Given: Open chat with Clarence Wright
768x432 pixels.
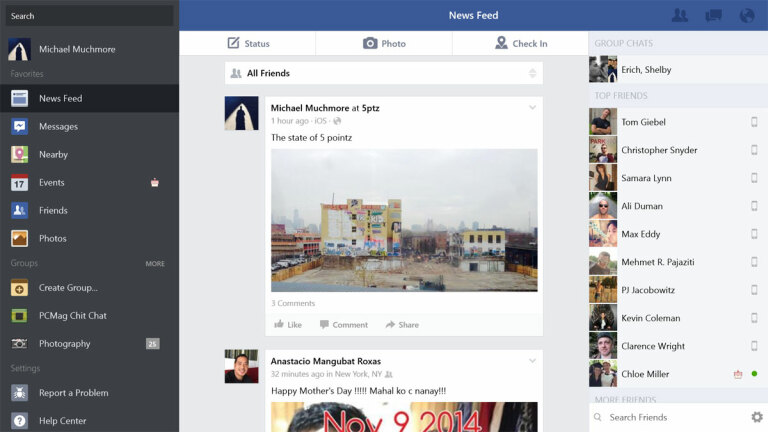Looking at the screenshot, I should tap(678, 346).
